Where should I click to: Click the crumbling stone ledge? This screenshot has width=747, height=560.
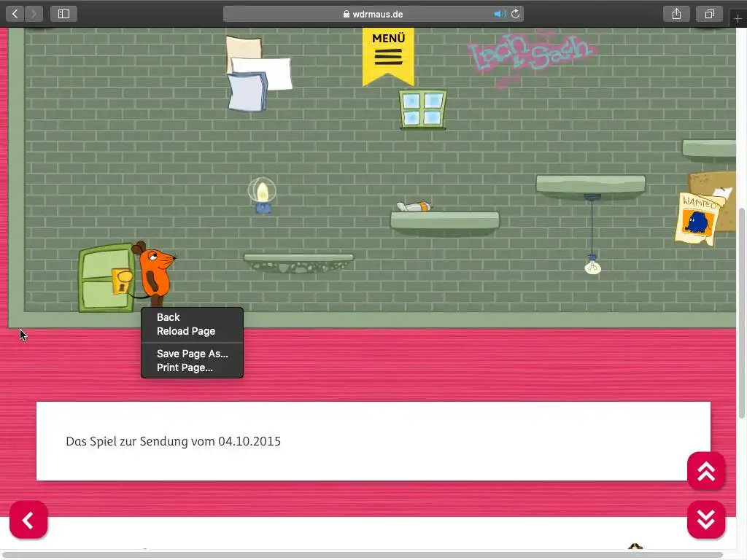[x=298, y=262]
